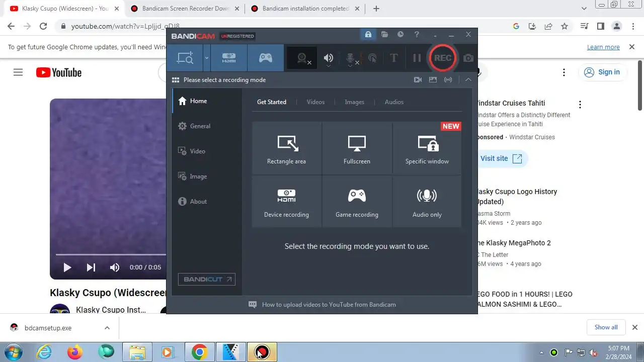The height and width of the screenshot is (362, 644).
Task: Select the screen recording mode icon in Bandicam toolbar
Action: (x=185, y=58)
